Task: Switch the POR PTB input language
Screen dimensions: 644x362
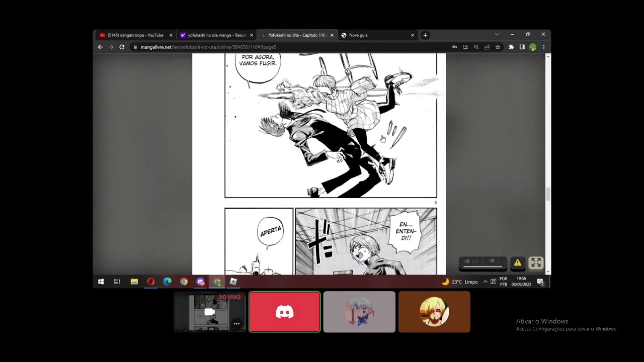Action: tap(503, 282)
